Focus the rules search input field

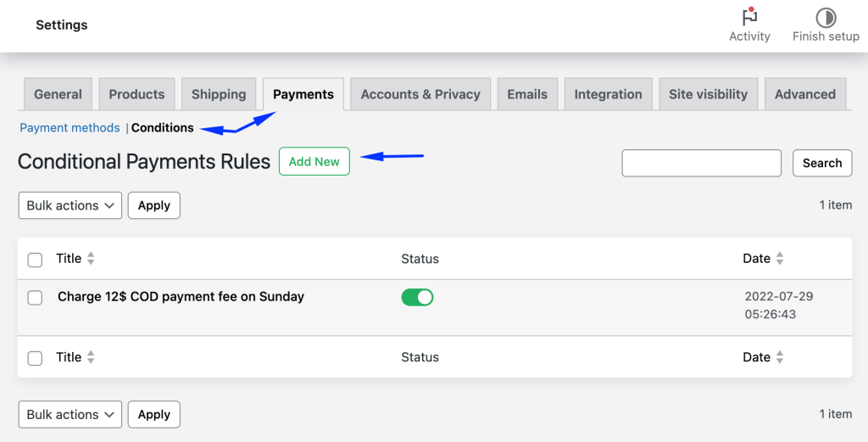pyautogui.click(x=701, y=163)
